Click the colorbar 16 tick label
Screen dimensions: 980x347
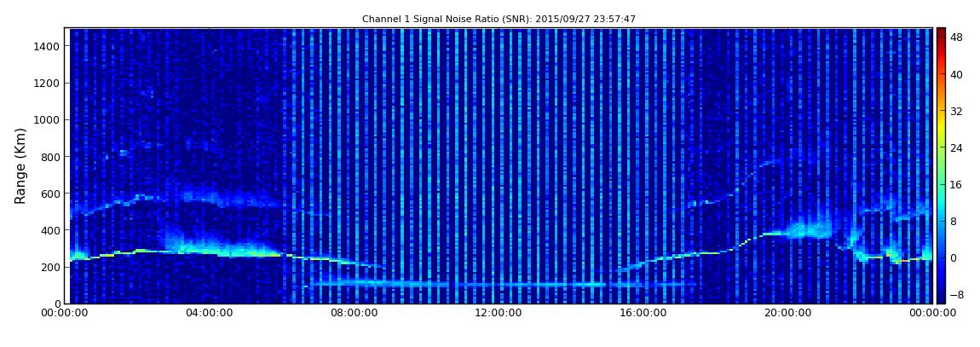point(956,185)
